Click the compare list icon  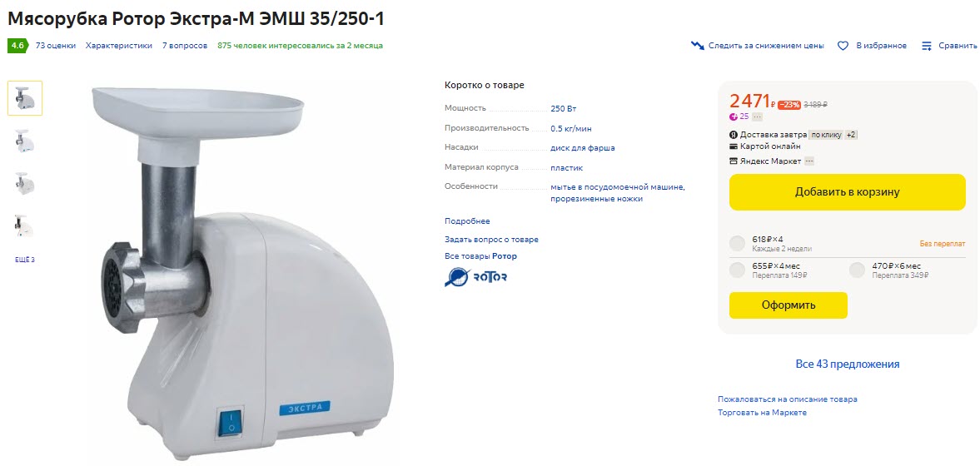pyautogui.click(x=927, y=46)
